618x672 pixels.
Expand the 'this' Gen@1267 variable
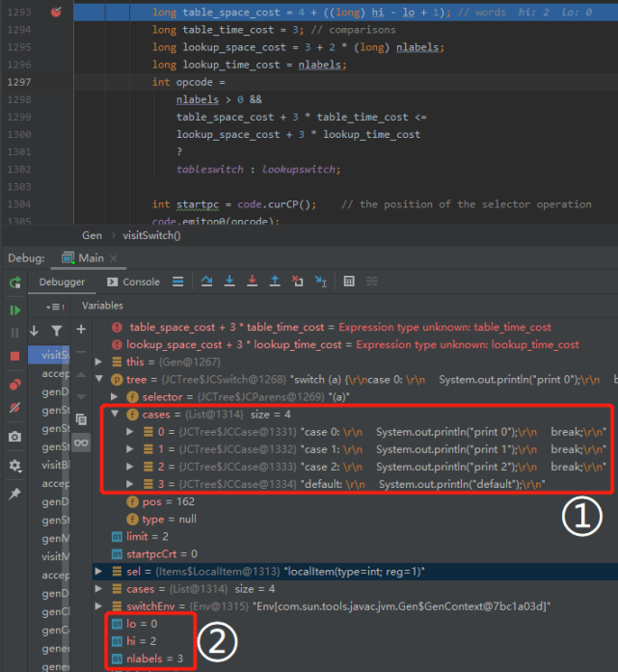pos(100,362)
